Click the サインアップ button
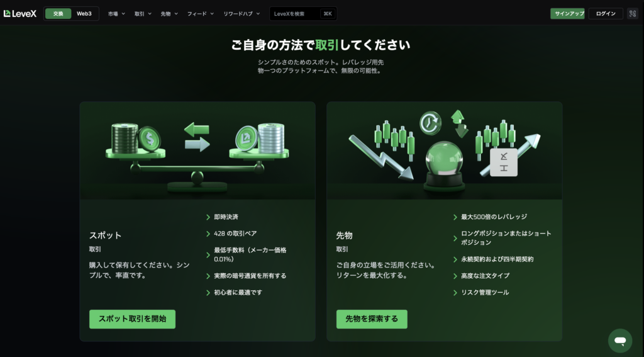The width and height of the screenshot is (644, 357). (x=567, y=14)
